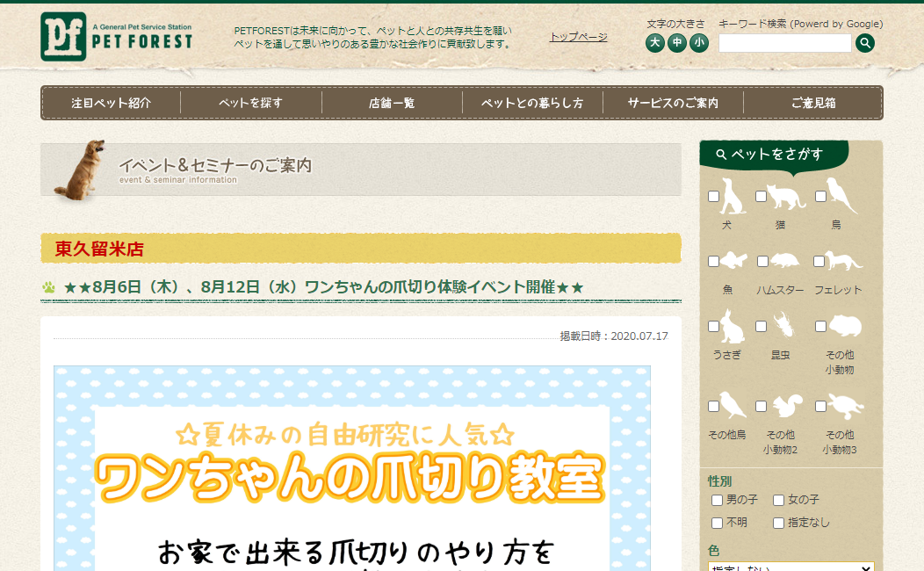Click the ワンちゃんの爪切り教室 event poster image
Image resolution: width=924 pixels, height=571 pixels.
(x=352, y=468)
